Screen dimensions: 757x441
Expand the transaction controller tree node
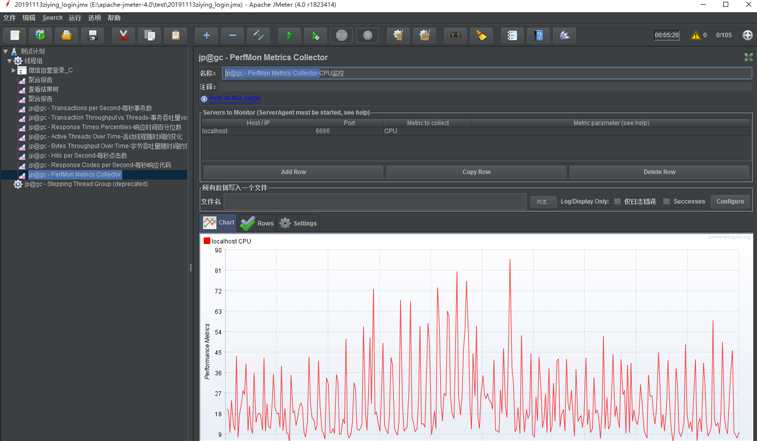[x=14, y=70]
